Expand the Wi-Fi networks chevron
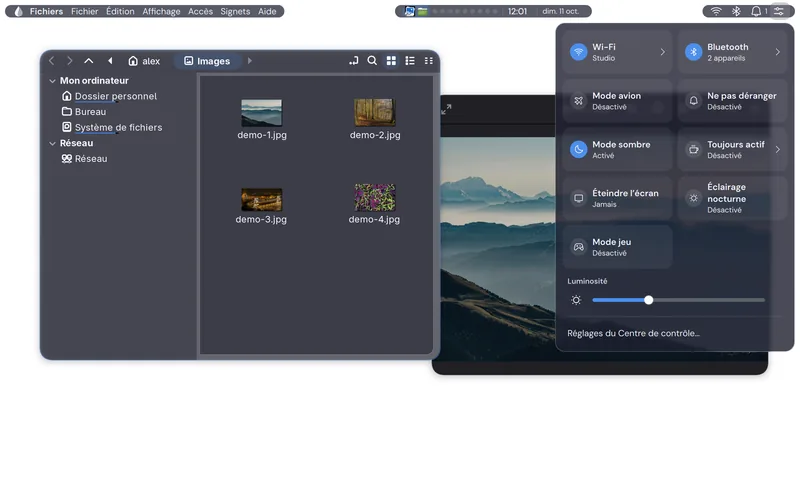This screenshot has height=500, width=800. pyautogui.click(x=662, y=52)
